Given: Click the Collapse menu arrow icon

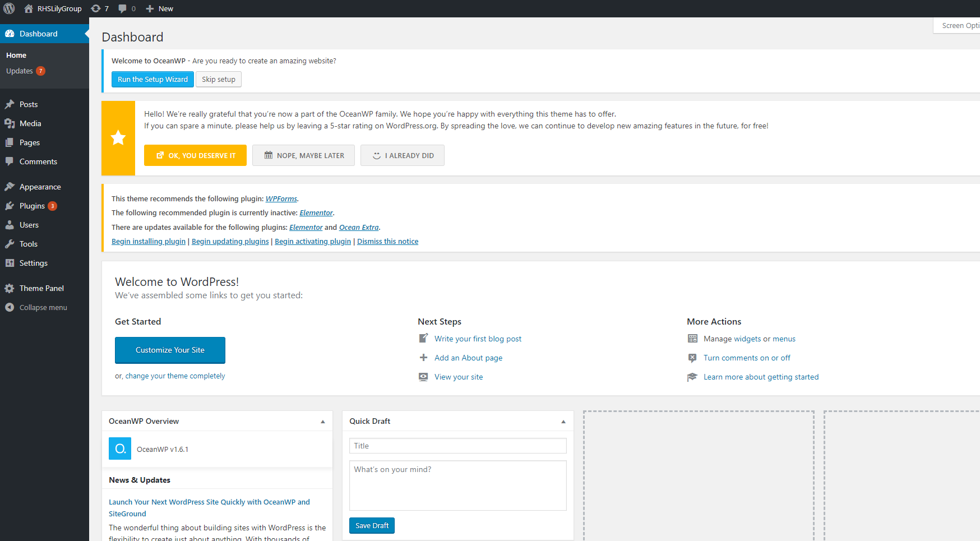Looking at the screenshot, I should [10, 307].
